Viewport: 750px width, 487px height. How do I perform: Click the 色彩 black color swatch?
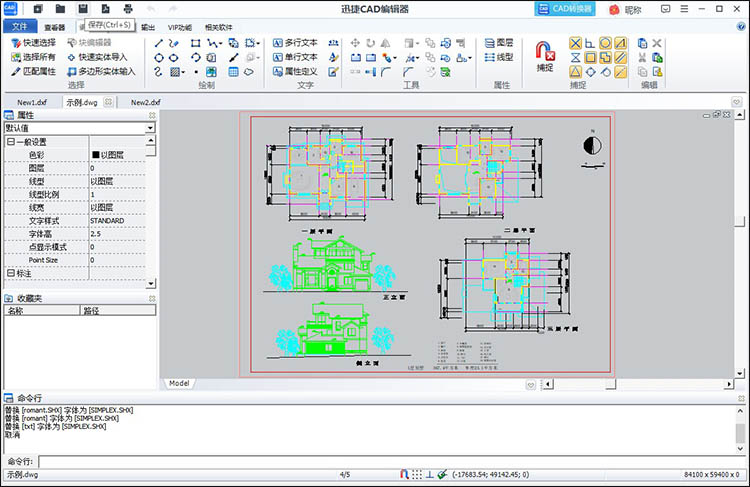(96, 155)
